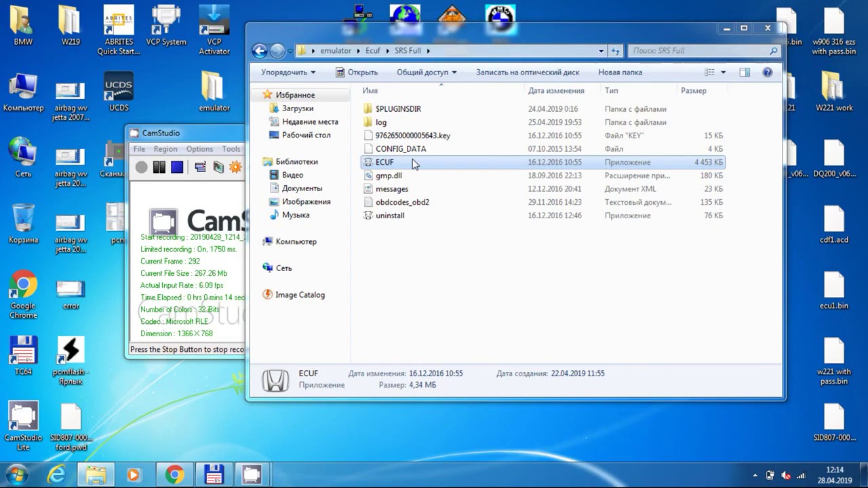Select Рабочий стол in navigation pane
868x488 pixels.
(306, 135)
